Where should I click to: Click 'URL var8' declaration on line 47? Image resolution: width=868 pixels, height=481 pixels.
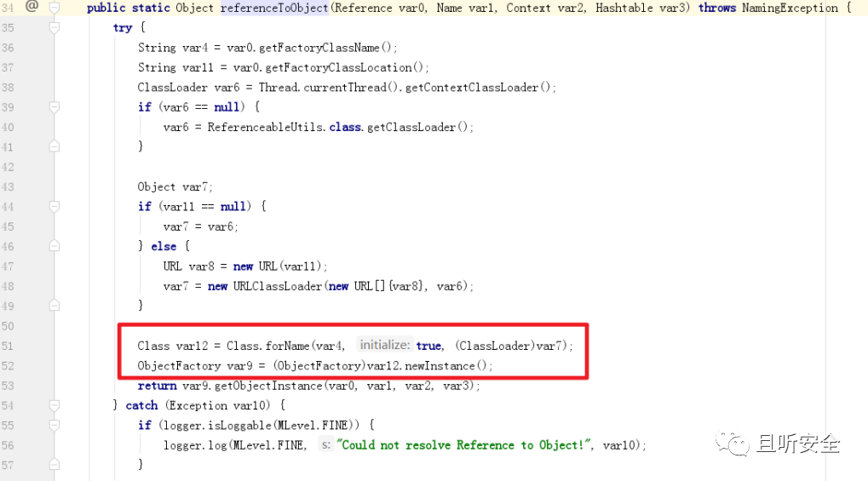pos(188,266)
